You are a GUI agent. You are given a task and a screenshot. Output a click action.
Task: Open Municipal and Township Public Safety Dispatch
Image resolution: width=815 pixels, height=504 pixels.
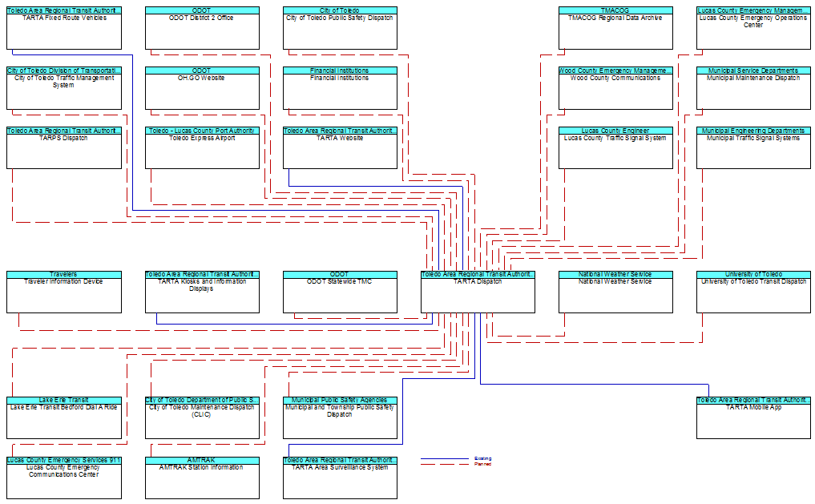[340, 418]
